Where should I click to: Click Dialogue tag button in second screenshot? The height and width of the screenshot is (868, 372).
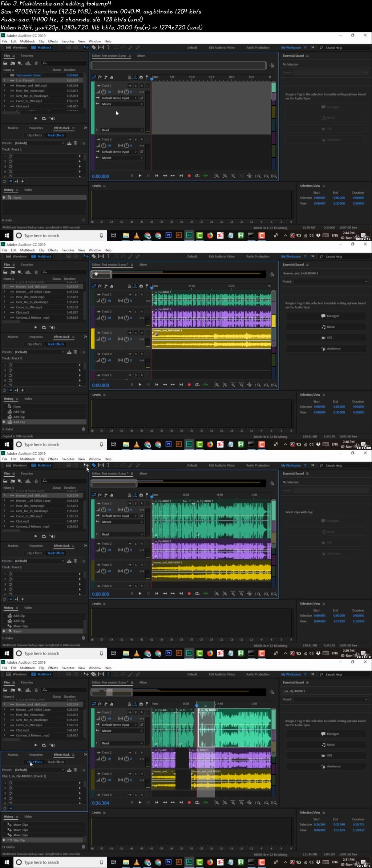click(x=325, y=316)
